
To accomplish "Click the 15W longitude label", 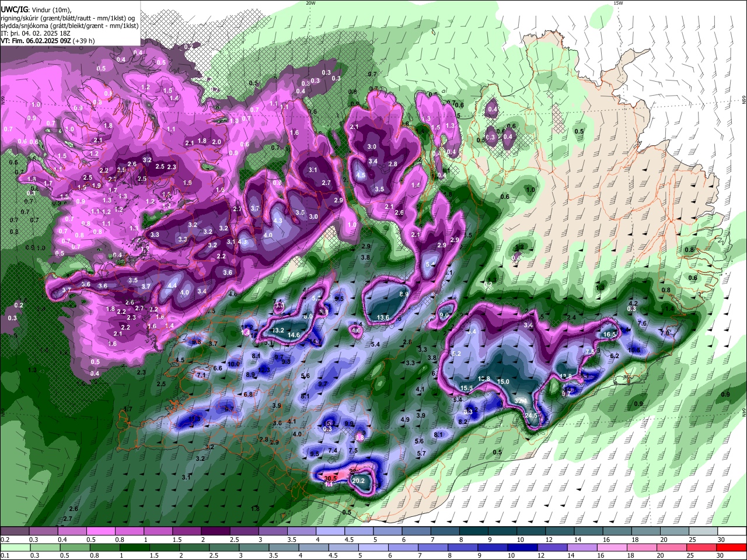I will (618, 3).
